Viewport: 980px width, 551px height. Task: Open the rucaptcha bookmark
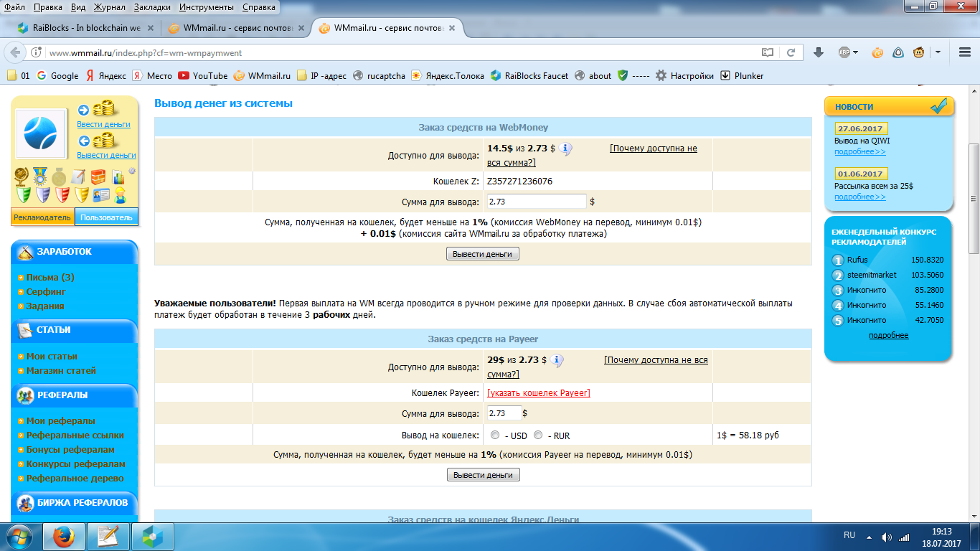(x=380, y=75)
